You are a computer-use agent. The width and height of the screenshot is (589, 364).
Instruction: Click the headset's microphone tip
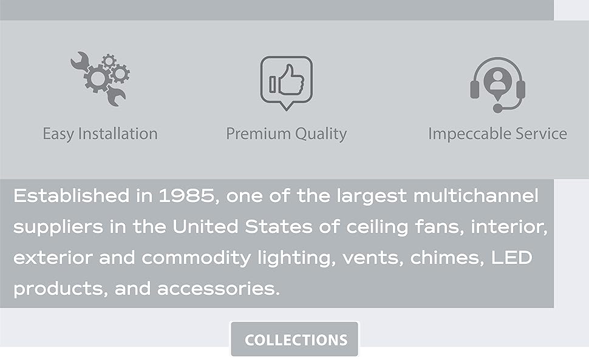coord(497,109)
